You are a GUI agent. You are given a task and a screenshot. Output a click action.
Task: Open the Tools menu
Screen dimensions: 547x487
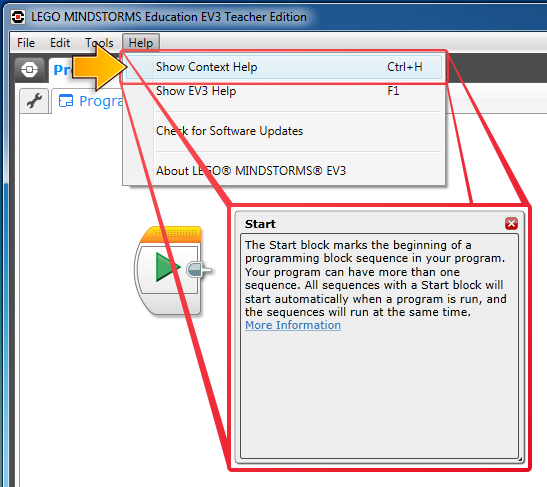99,43
